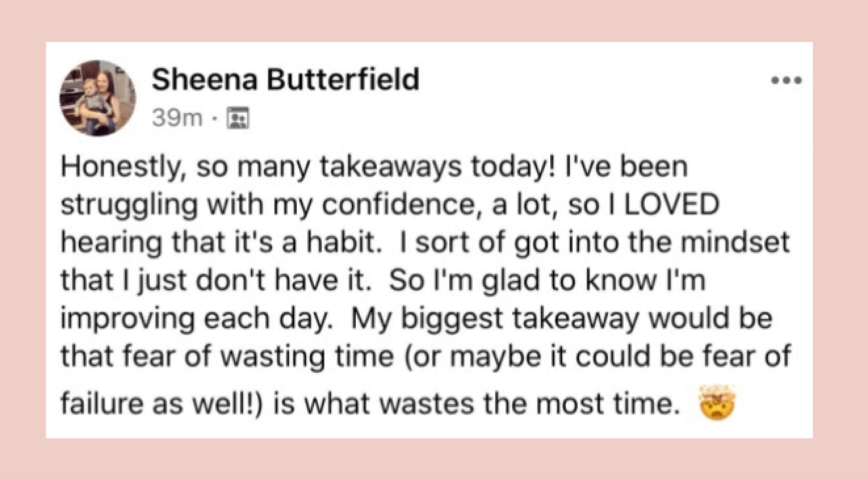Viewport: 868px width, 479px height.
Task: Click the group members audience icon
Action: click(234, 119)
